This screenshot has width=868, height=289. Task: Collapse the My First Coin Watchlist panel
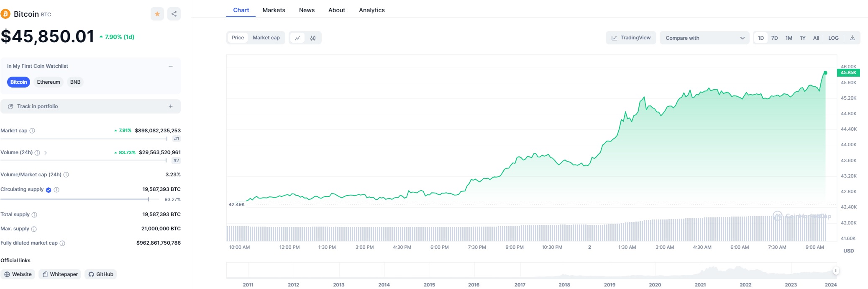pos(171,66)
